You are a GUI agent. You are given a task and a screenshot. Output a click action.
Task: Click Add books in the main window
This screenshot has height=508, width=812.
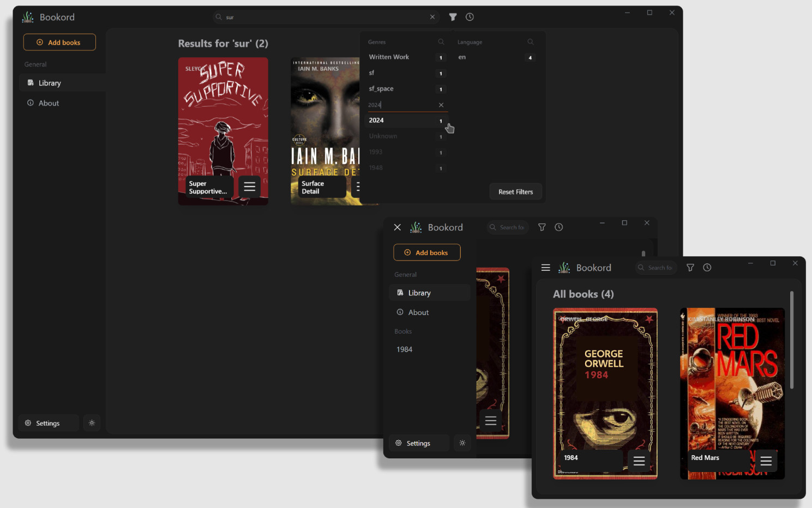coord(59,42)
